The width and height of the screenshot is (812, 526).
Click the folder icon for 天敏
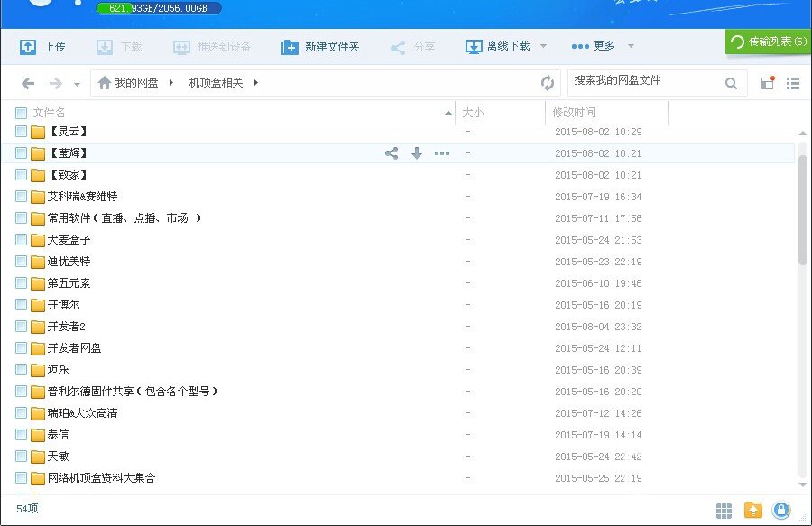(x=37, y=457)
